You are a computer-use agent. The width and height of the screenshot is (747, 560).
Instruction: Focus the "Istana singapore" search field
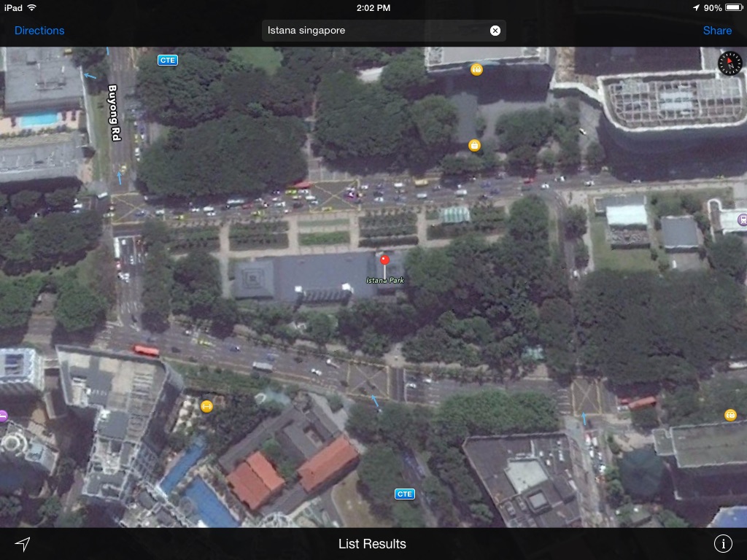pos(384,31)
